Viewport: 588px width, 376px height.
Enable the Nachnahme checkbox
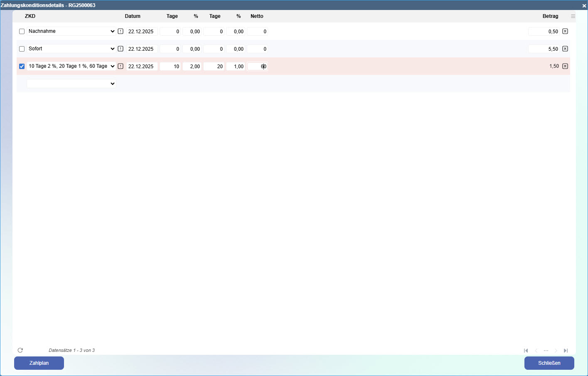coord(22,32)
